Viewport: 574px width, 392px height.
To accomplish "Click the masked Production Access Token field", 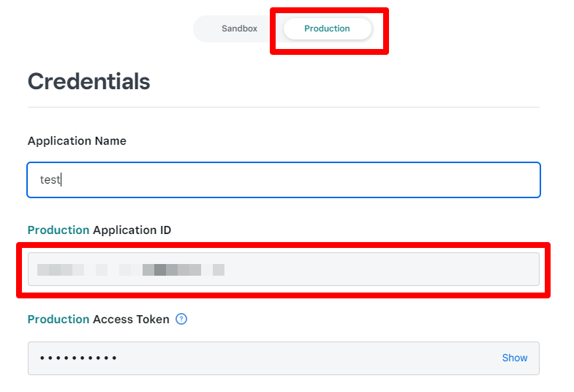I will click(284, 358).
